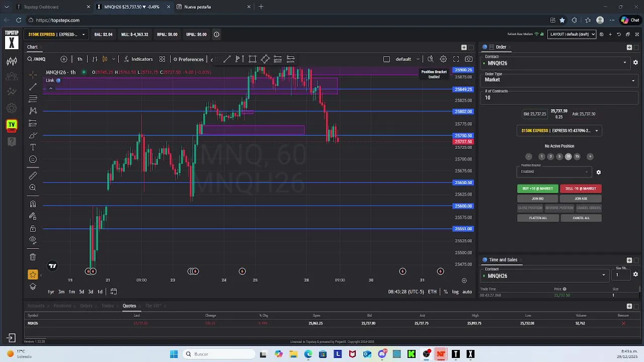Expand the chart style dropdown arrow

point(113,59)
